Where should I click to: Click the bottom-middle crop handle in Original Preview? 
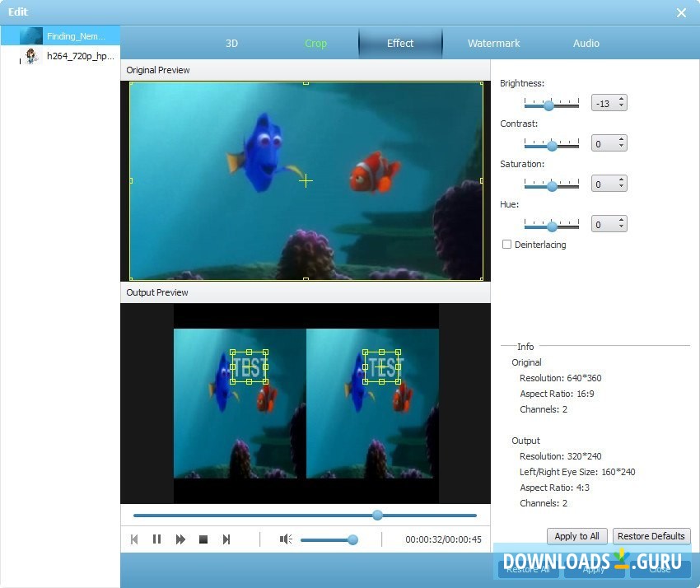306,279
